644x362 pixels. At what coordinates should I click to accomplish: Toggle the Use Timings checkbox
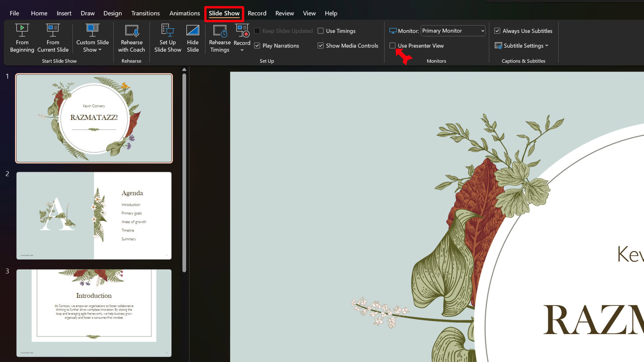click(321, 31)
